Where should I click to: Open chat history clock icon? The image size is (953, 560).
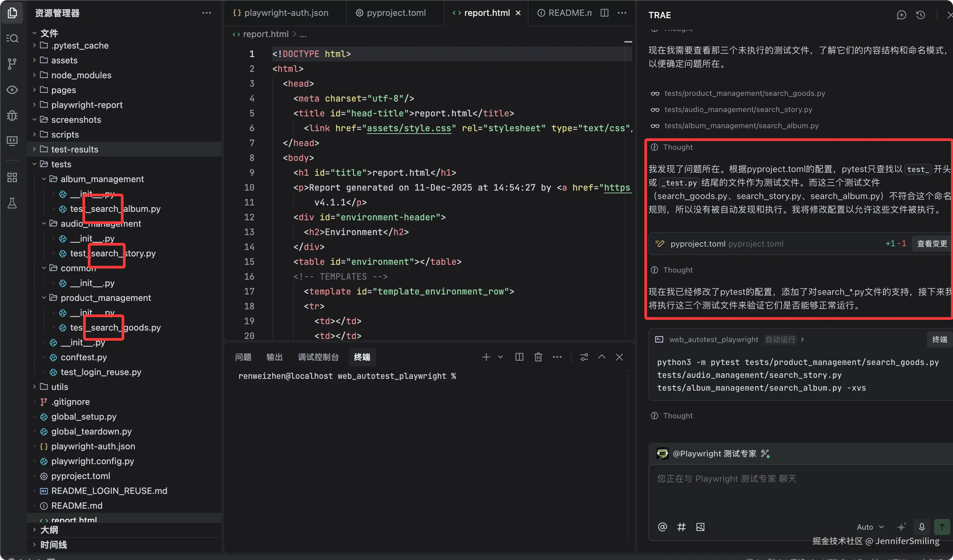click(x=921, y=15)
